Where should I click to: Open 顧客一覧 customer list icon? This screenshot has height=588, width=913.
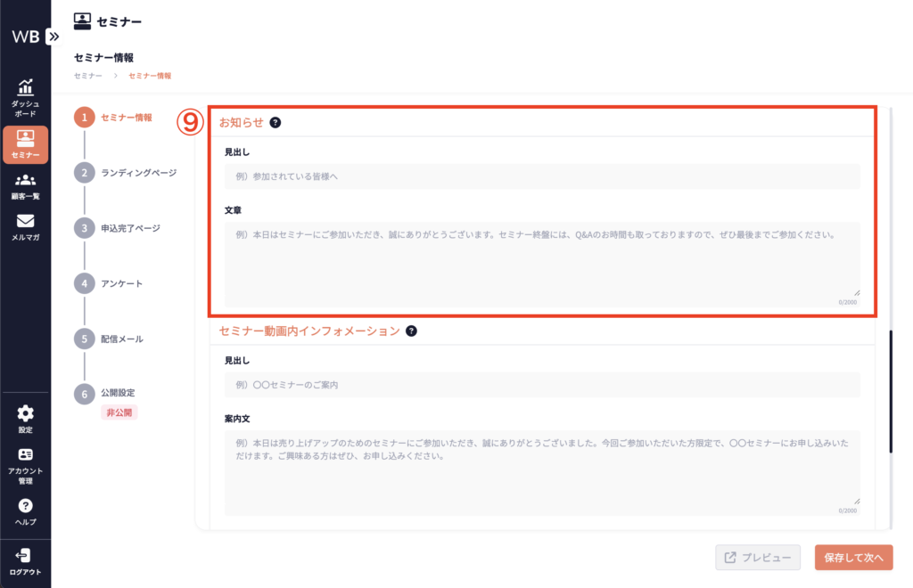(x=25, y=181)
